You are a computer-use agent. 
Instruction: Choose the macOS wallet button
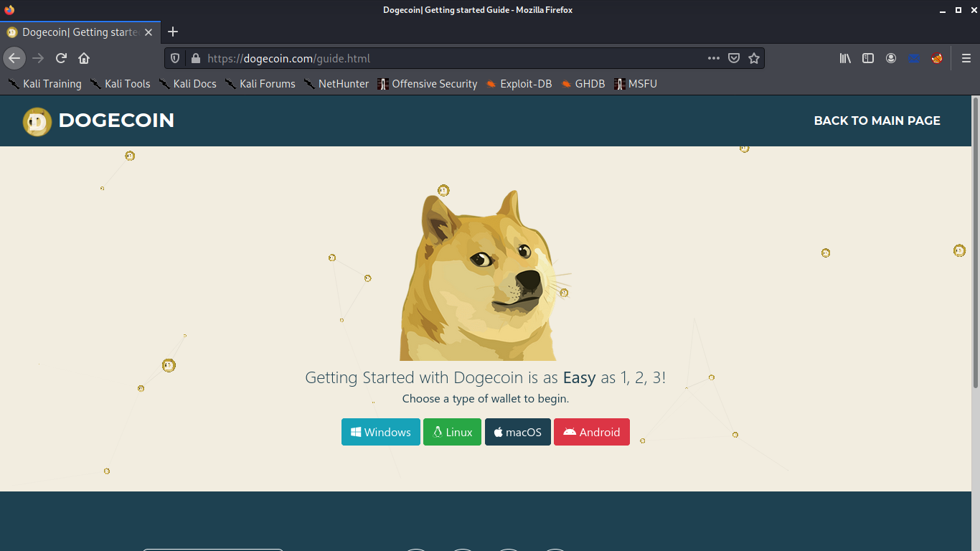[x=518, y=432]
